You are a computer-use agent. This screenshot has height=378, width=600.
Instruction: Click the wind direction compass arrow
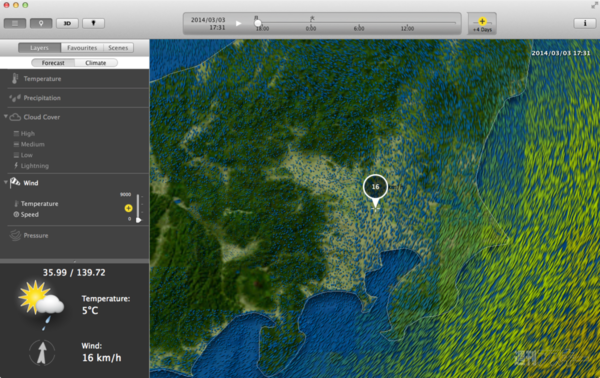click(x=42, y=353)
